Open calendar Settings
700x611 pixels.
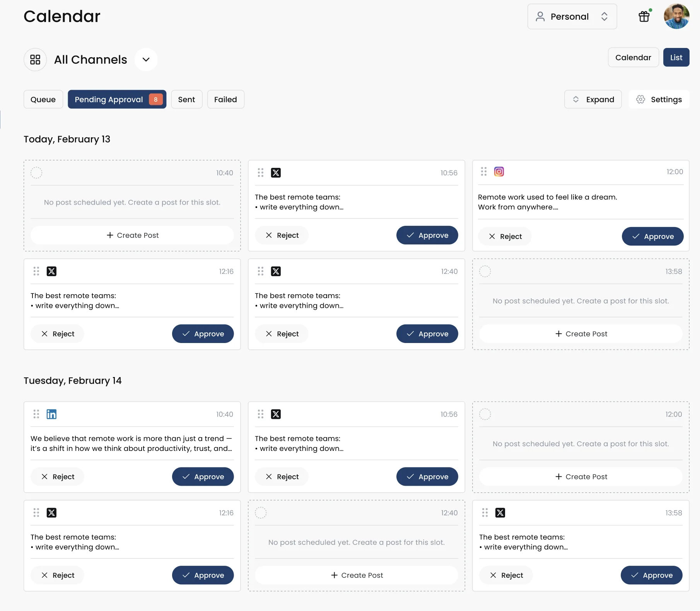(x=659, y=99)
